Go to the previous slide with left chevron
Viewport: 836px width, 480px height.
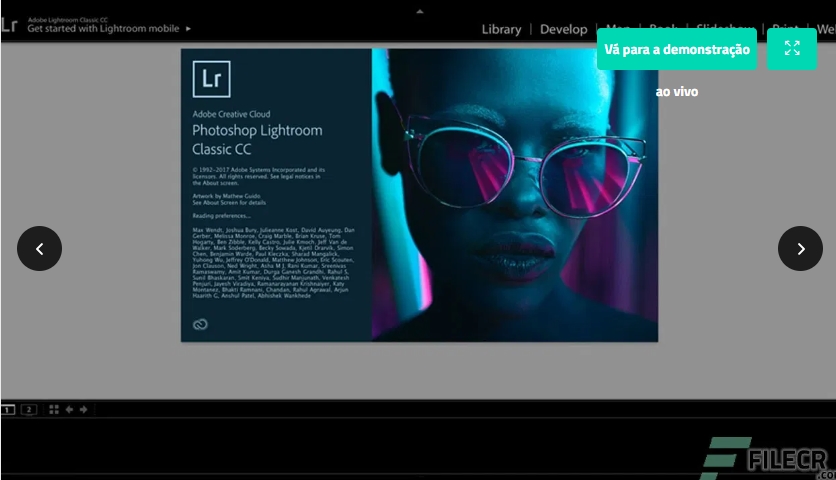pyautogui.click(x=39, y=249)
